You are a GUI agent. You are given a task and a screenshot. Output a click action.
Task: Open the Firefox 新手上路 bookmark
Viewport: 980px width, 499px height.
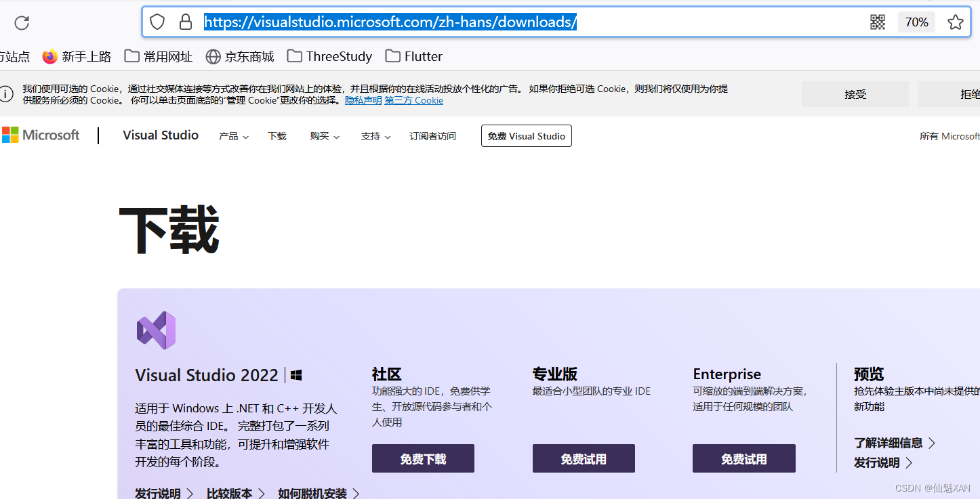click(x=77, y=56)
